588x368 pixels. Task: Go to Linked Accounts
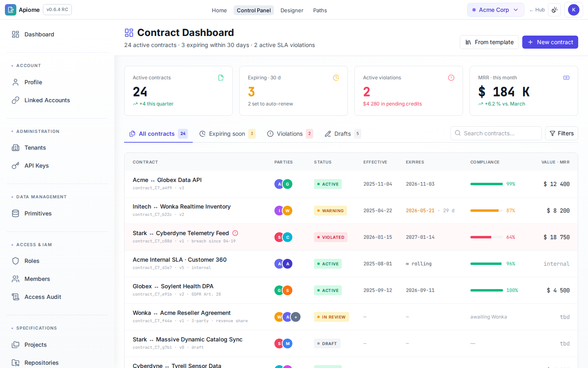coord(57,100)
